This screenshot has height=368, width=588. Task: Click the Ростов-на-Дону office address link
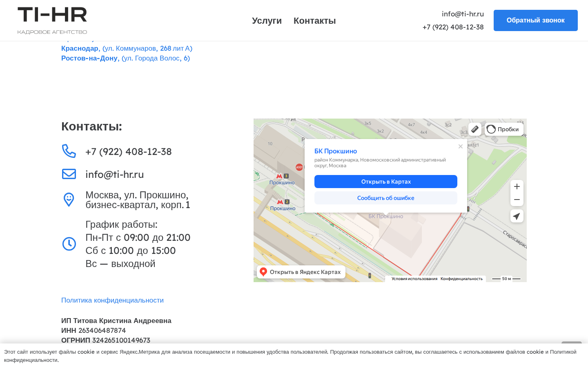point(125,58)
